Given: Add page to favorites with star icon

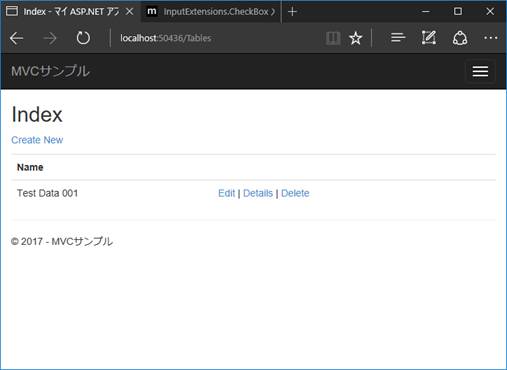Looking at the screenshot, I should click(356, 38).
